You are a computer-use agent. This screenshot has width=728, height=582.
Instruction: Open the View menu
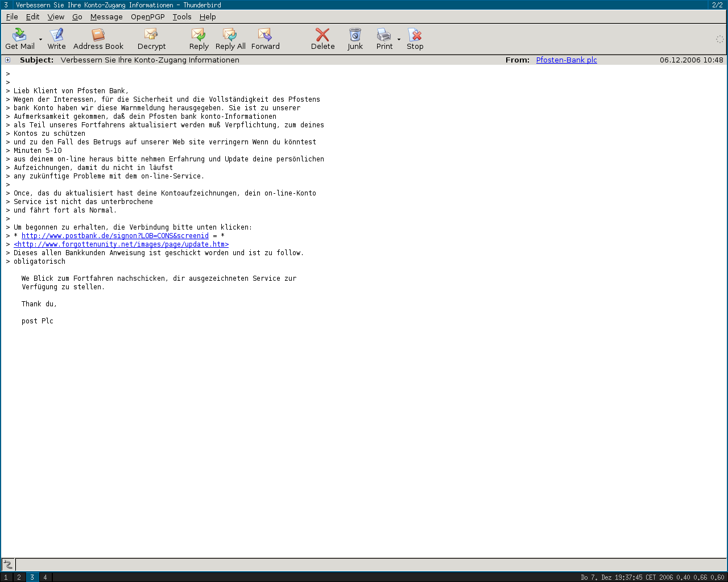(56, 17)
